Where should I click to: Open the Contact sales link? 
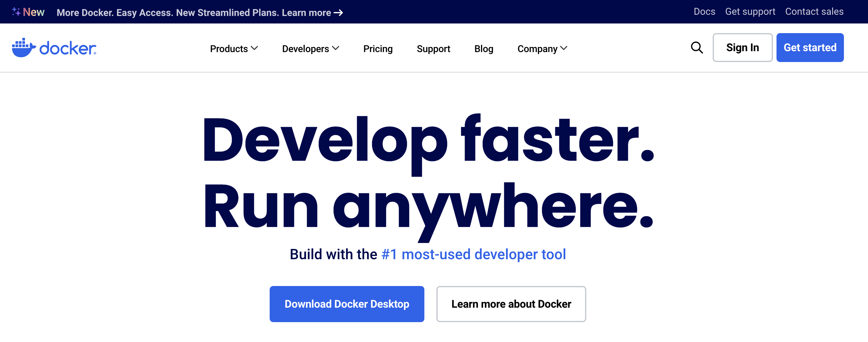[x=814, y=12]
